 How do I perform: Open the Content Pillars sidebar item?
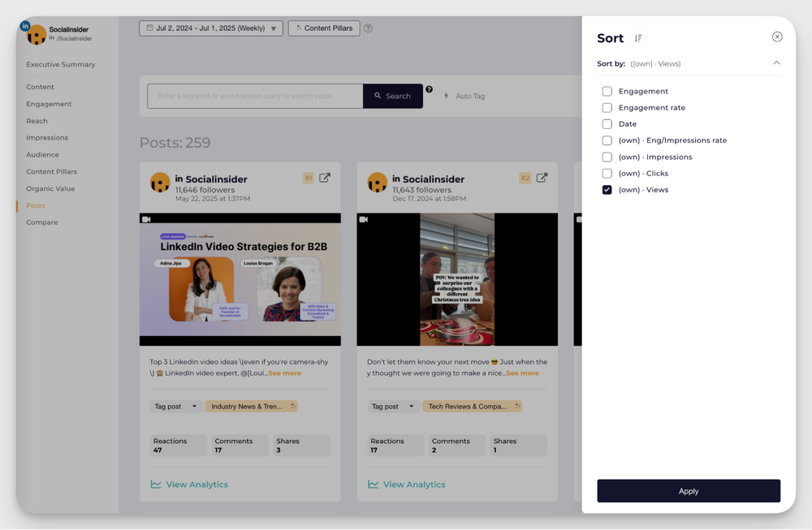pyautogui.click(x=51, y=172)
